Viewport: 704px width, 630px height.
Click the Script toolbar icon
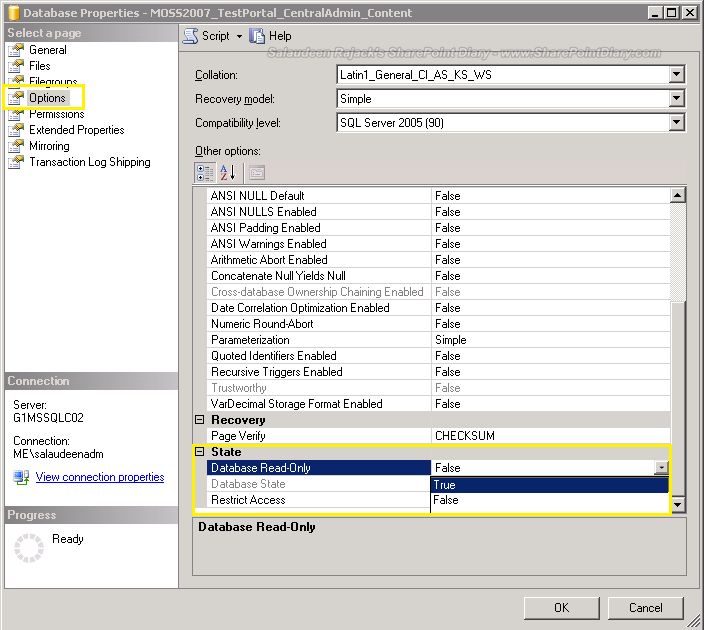(190, 36)
